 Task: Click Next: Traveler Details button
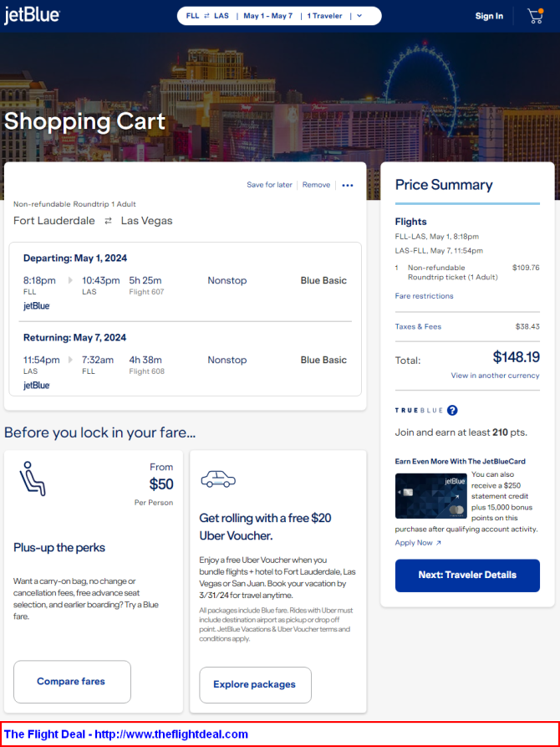[x=467, y=575]
